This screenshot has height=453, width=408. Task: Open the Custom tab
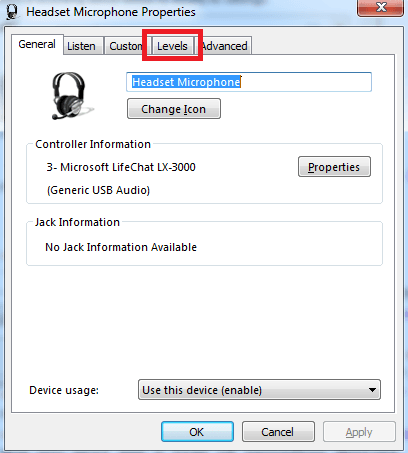[125, 46]
